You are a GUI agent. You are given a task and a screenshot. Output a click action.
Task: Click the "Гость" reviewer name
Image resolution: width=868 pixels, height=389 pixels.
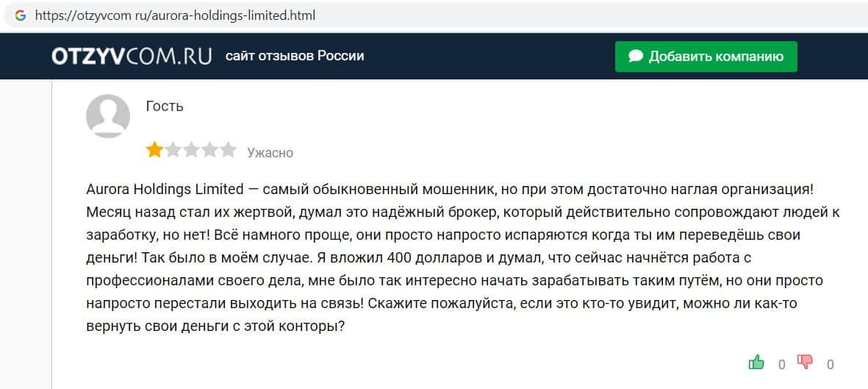click(x=165, y=106)
